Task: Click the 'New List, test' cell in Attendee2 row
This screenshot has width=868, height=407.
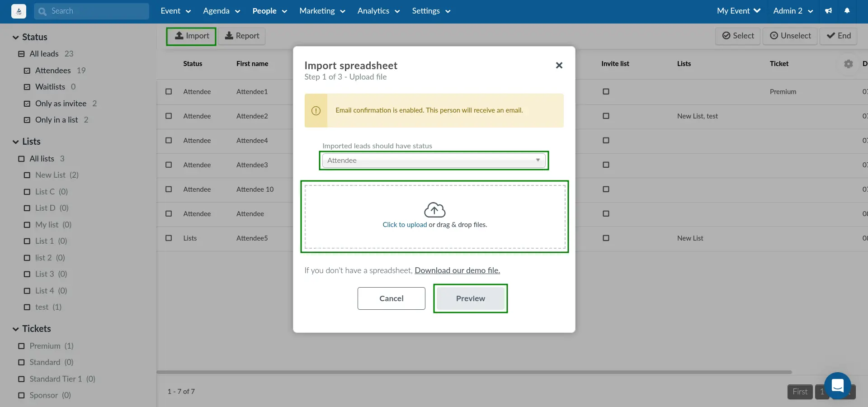Action: [697, 116]
